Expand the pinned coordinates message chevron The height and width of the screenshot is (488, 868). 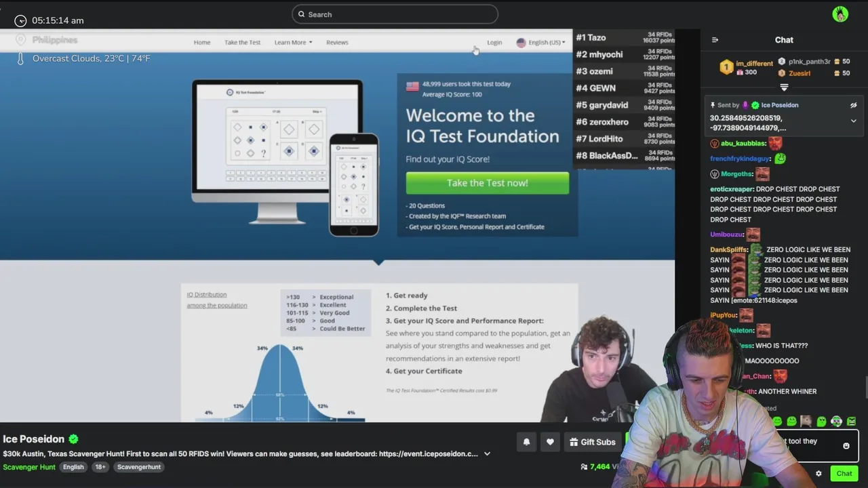point(854,121)
